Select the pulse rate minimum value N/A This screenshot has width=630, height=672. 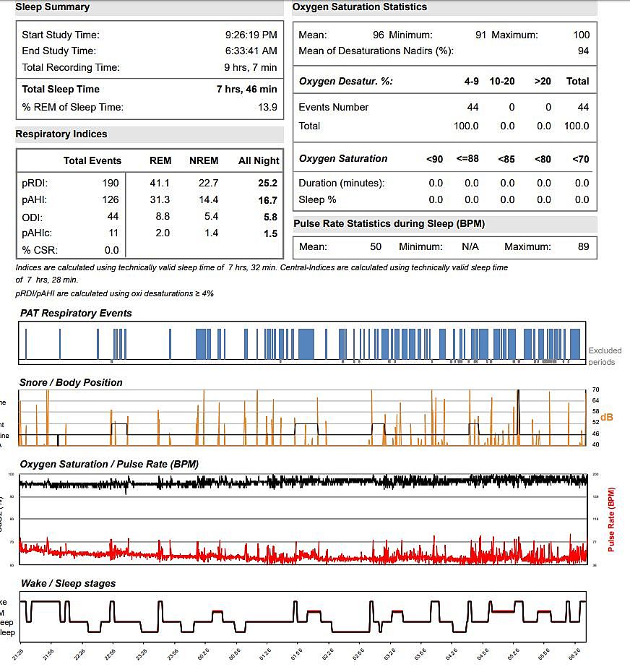point(470,247)
